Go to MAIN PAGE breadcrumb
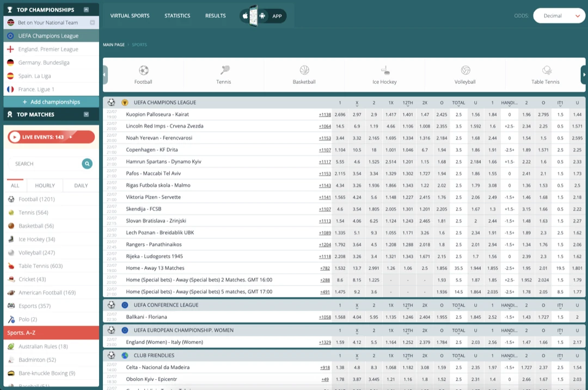588x390 pixels. tap(114, 45)
